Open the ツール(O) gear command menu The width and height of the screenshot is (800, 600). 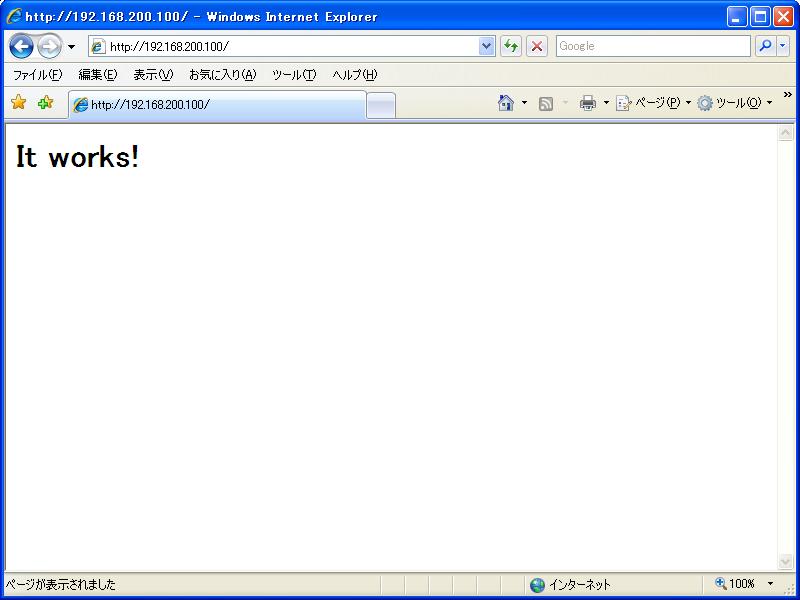tap(735, 103)
